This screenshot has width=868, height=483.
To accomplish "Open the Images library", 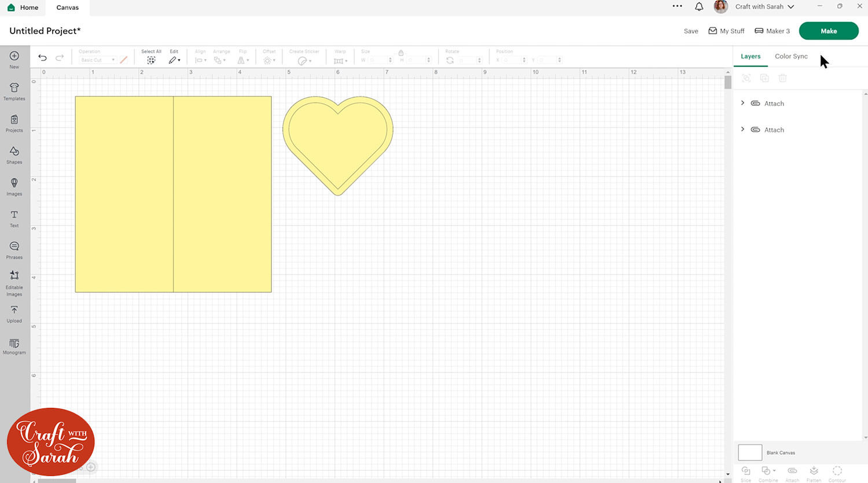I will coord(14,183).
